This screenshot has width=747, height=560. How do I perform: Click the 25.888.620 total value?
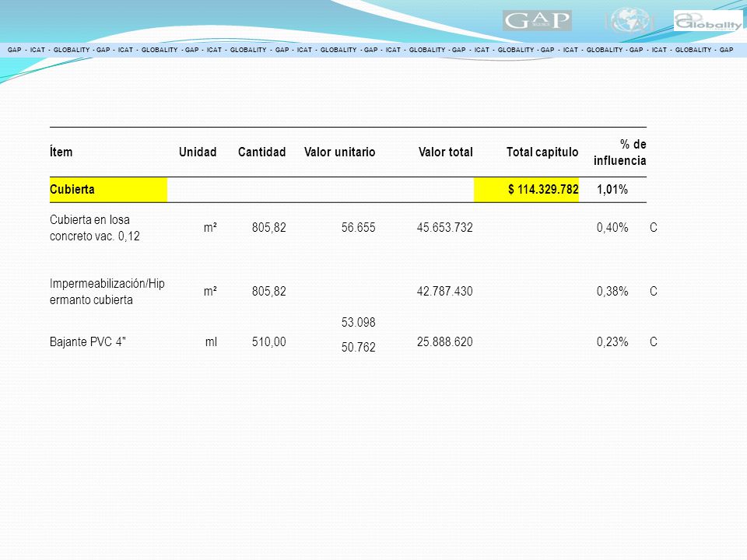tap(444, 342)
